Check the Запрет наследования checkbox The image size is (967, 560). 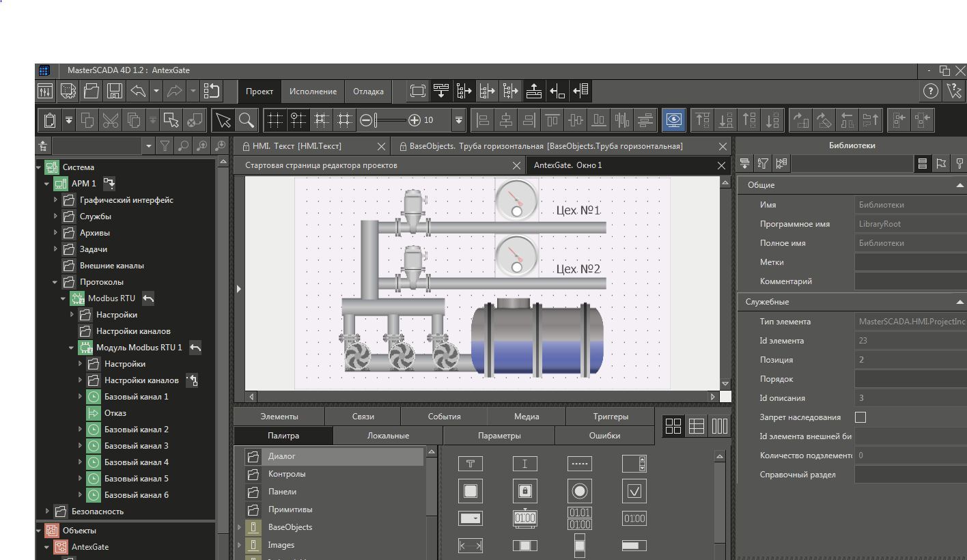[860, 417]
